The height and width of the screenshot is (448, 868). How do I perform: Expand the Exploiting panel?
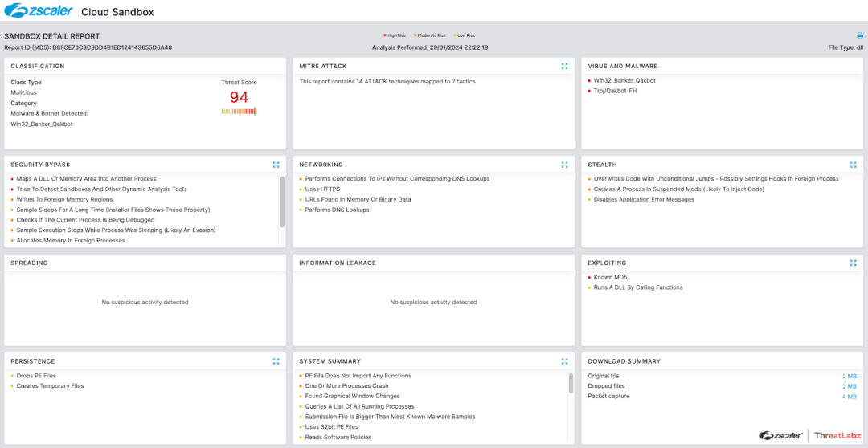click(853, 263)
